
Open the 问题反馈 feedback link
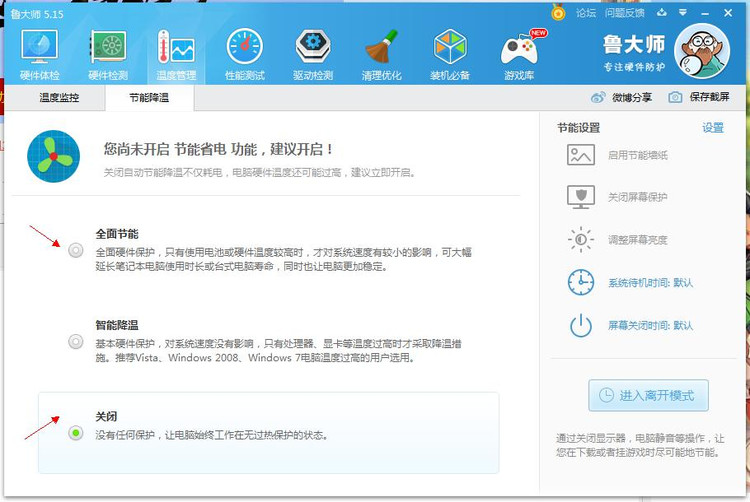point(625,13)
